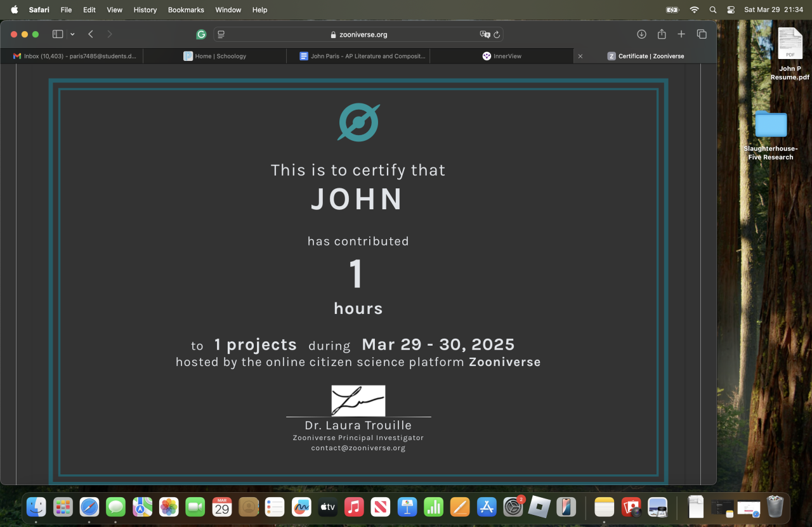
Task: Click the translate icon in address bar
Action: pyautogui.click(x=485, y=34)
